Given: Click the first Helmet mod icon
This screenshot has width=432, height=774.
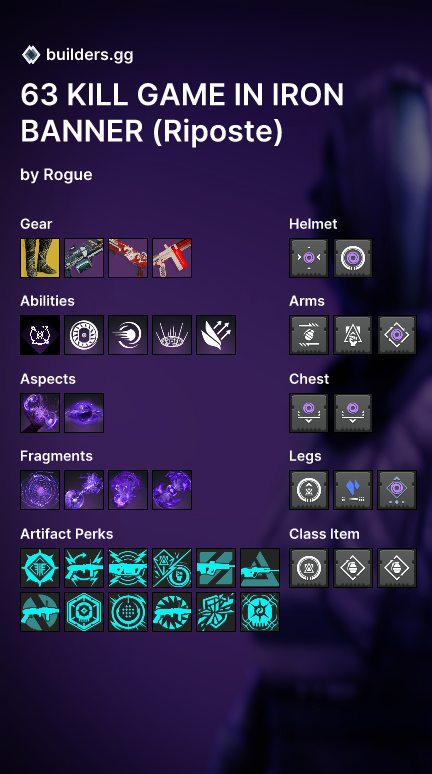Looking at the screenshot, I should coord(309,258).
